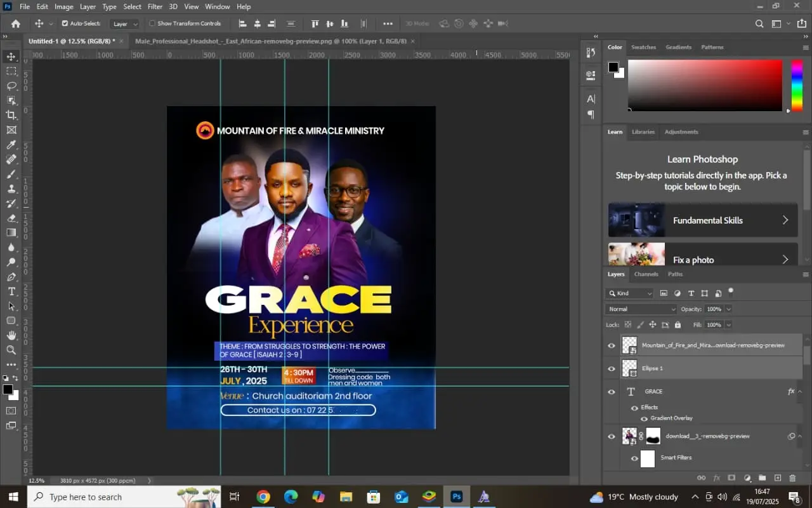The height and width of the screenshot is (508, 812).
Task: Switch to the Channels tab
Action: click(x=646, y=274)
